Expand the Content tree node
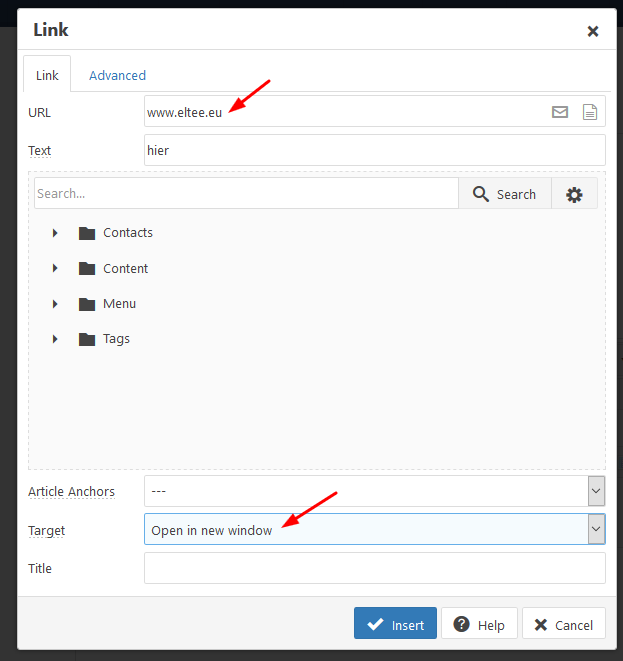 pos(56,269)
